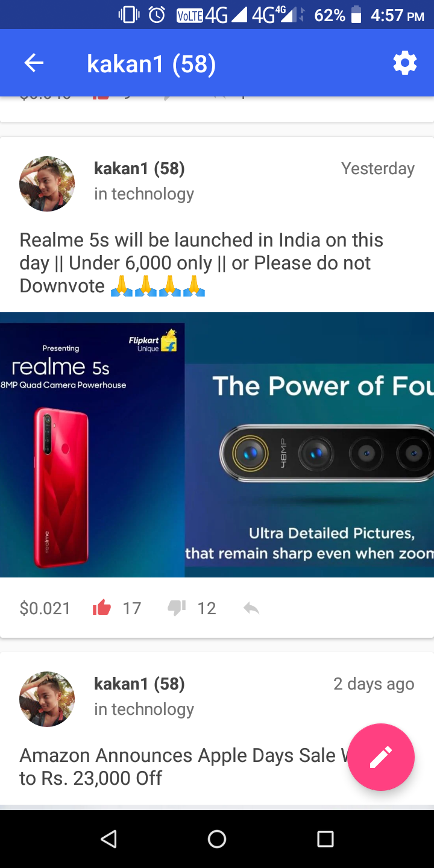Open kakan1 avatar on Realme post
The height and width of the screenshot is (868, 434).
(47, 184)
